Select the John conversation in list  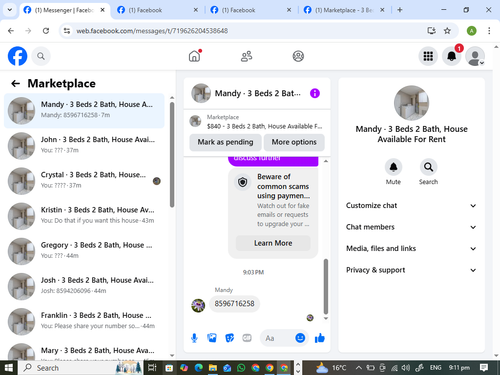tap(84, 146)
